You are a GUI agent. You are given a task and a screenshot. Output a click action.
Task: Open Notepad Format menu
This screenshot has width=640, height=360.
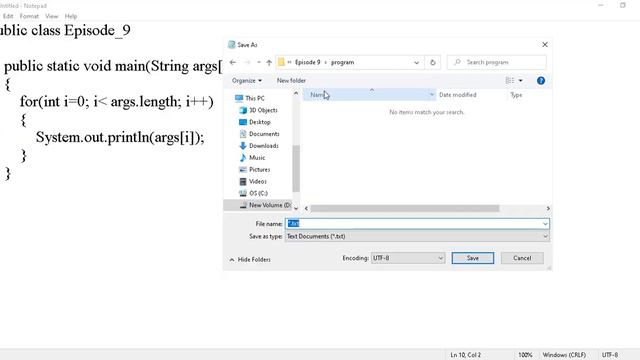[x=29, y=16]
